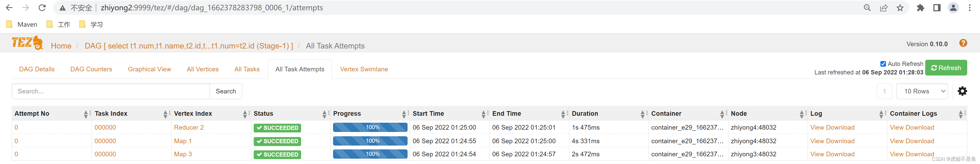Bookmark this page with the star icon

coord(900,8)
